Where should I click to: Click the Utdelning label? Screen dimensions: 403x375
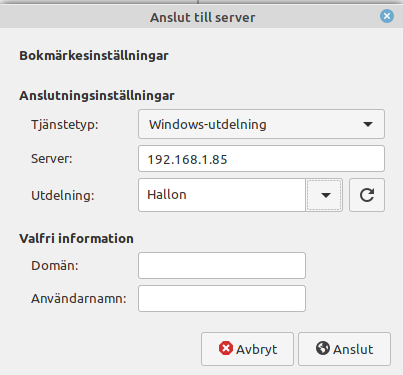pyautogui.click(x=63, y=195)
